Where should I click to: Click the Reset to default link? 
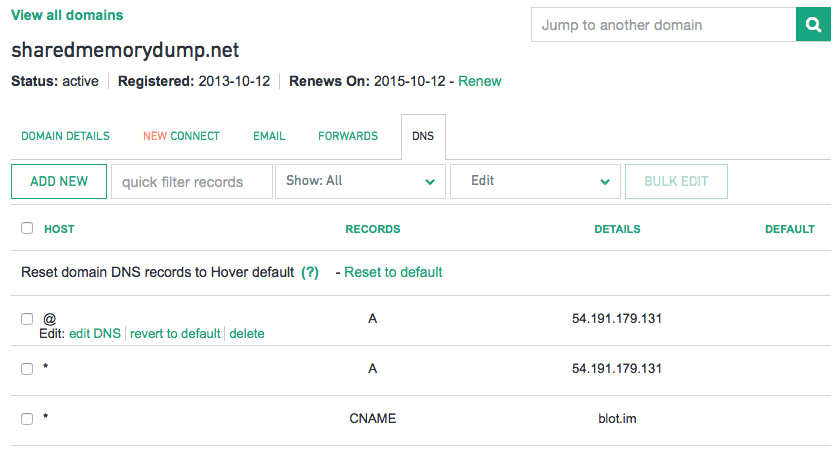click(x=393, y=272)
